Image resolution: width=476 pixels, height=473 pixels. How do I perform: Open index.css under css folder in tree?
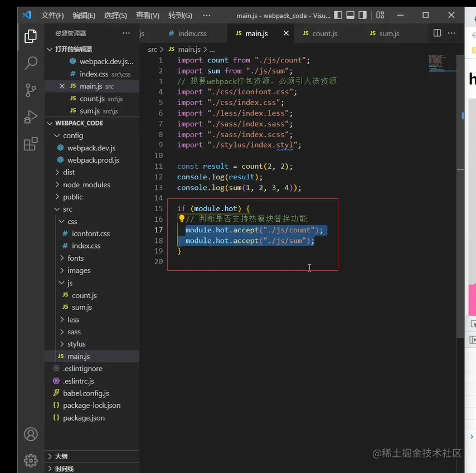(x=91, y=246)
